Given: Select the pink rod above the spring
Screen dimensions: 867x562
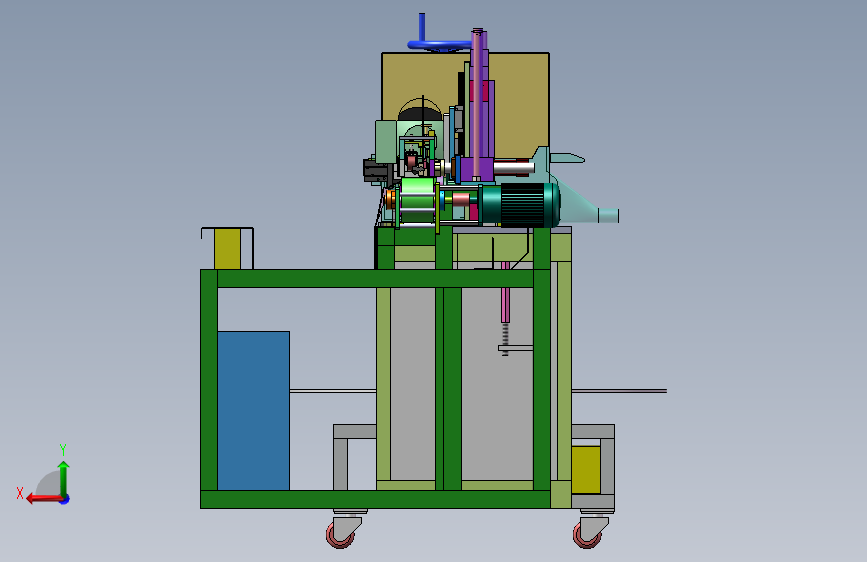Looking at the screenshot, I should point(505,293).
